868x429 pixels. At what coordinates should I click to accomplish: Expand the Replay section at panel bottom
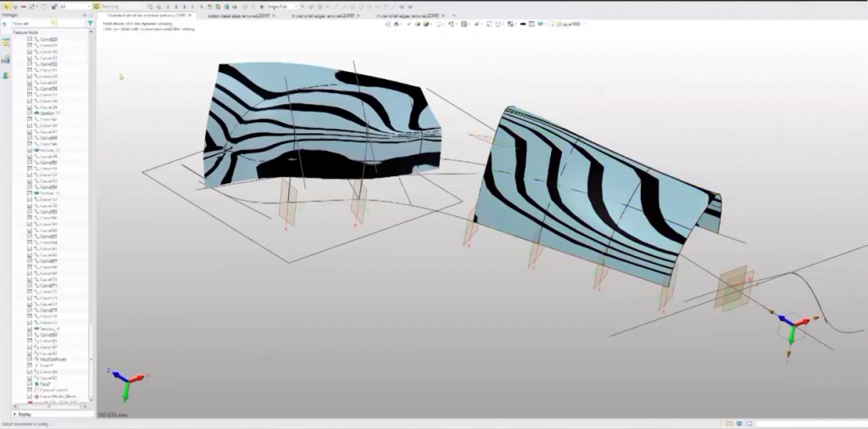click(x=16, y=414)
